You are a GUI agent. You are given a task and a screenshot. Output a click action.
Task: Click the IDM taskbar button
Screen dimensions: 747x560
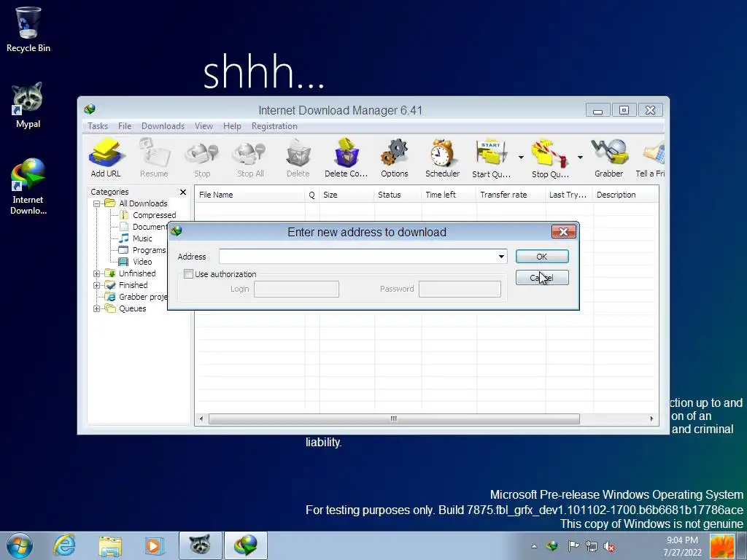pyautogui.click(x=246, y=545)
